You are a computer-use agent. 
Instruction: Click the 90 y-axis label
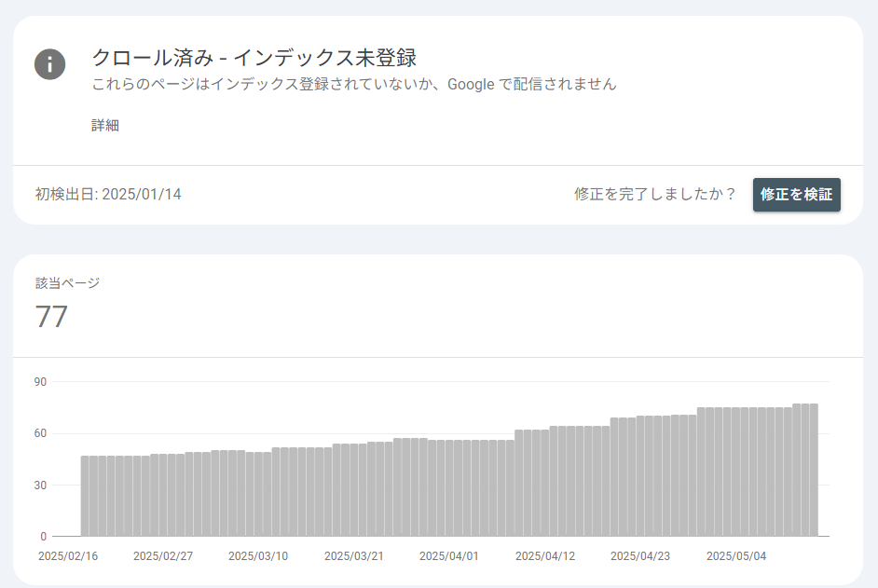(x=40, y=382)
